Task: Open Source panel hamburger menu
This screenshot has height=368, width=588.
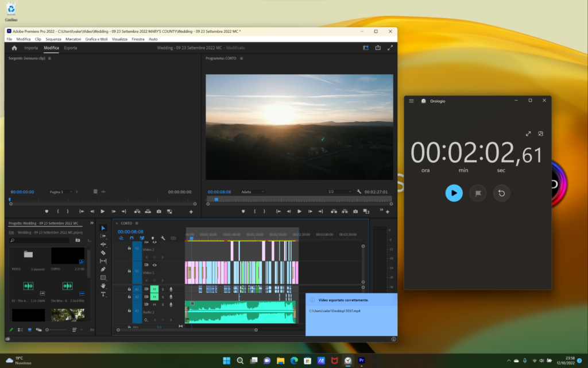Action: click(49, 58)
